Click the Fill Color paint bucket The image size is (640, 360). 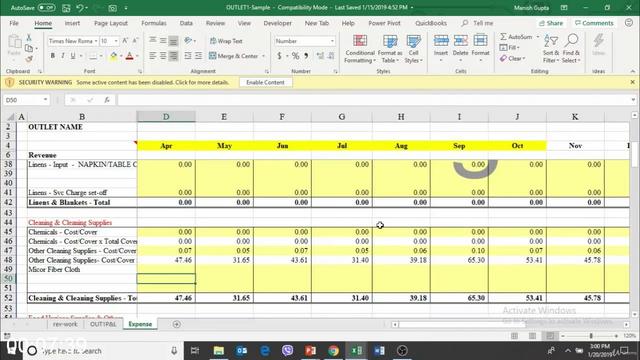coord(113,56)
